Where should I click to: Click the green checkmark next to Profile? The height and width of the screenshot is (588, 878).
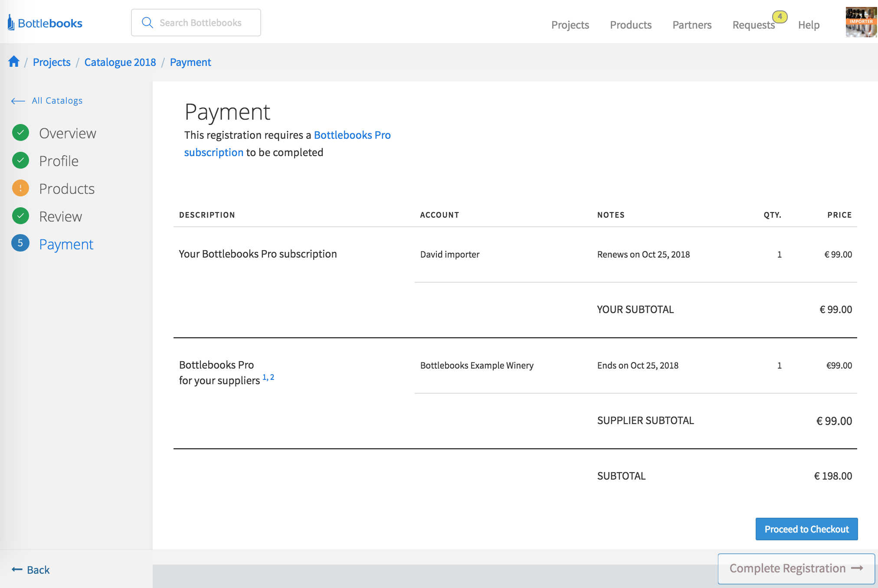(x=20, y=160)
